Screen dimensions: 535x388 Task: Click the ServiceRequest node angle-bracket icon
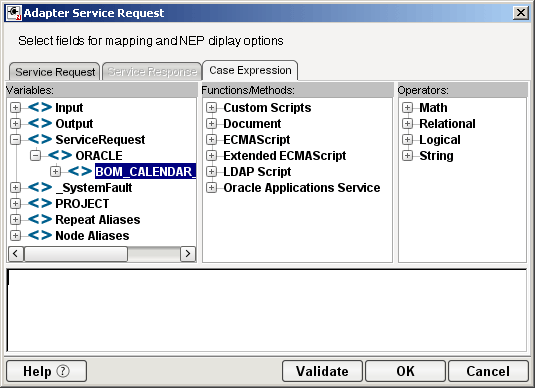pos(40,139)
